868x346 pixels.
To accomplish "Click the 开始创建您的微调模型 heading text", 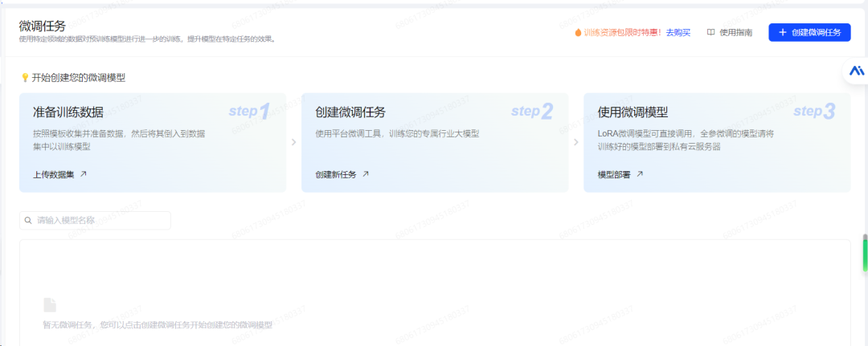I will pos(79,78).
